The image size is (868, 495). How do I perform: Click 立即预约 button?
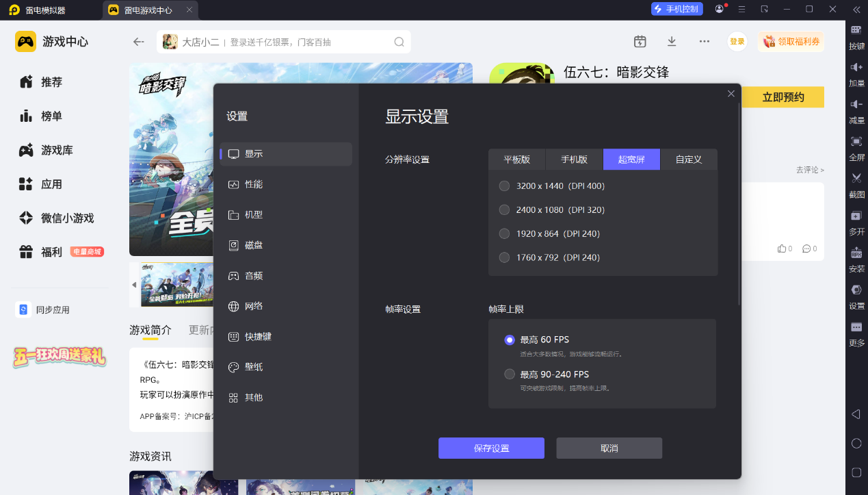click(783, 97)
